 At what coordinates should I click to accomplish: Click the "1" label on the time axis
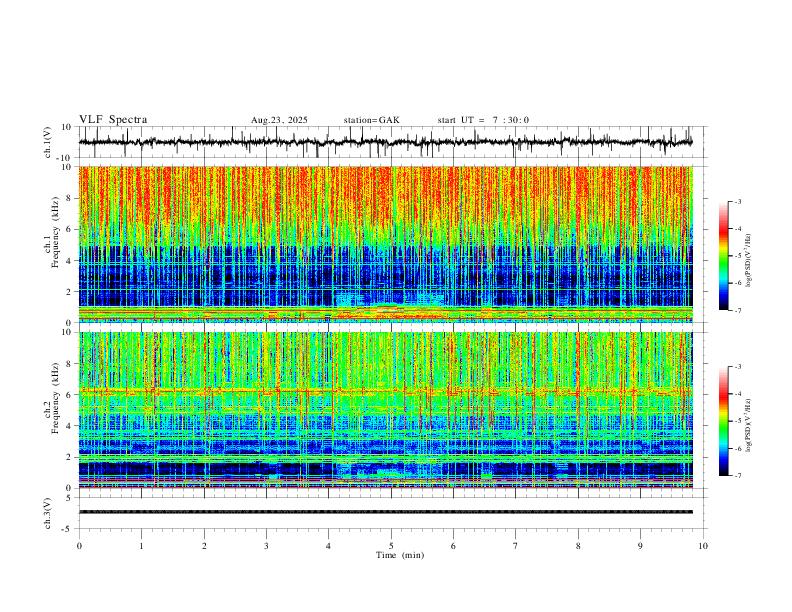click(141, 546)
